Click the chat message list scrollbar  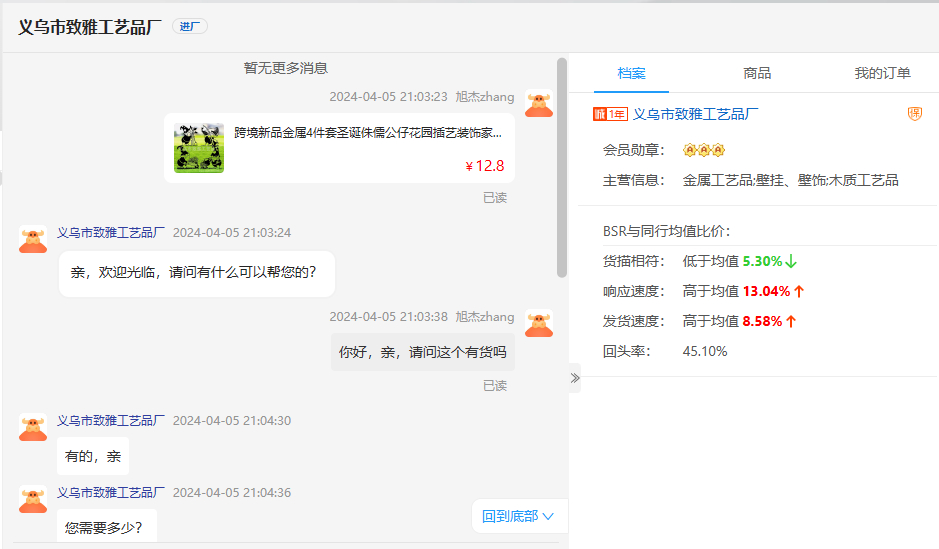562,168
